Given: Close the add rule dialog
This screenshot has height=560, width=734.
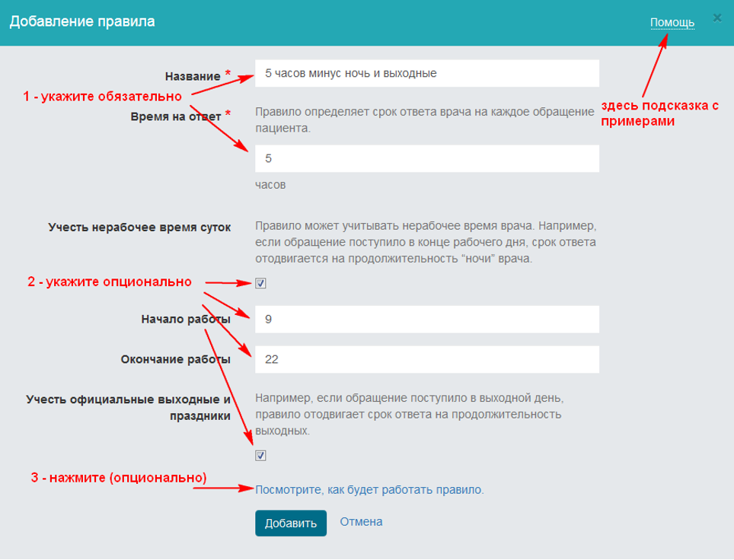Looking at the screenshot, I should 716,17.
